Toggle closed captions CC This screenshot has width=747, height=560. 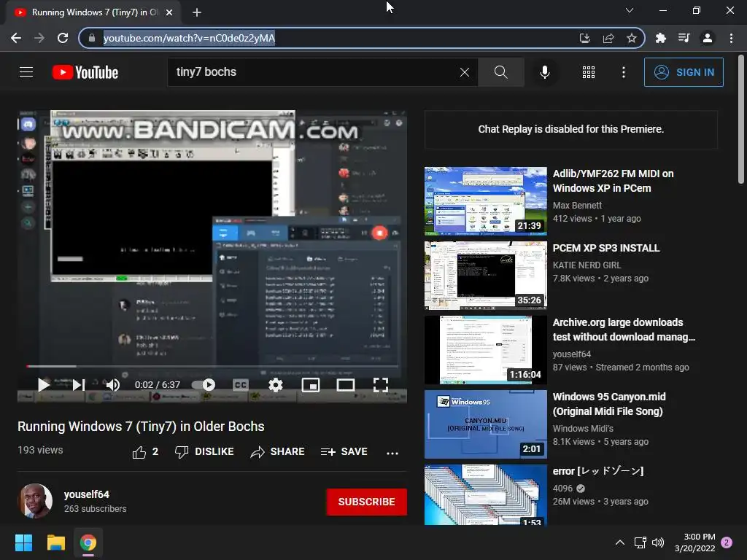point(241,385)
